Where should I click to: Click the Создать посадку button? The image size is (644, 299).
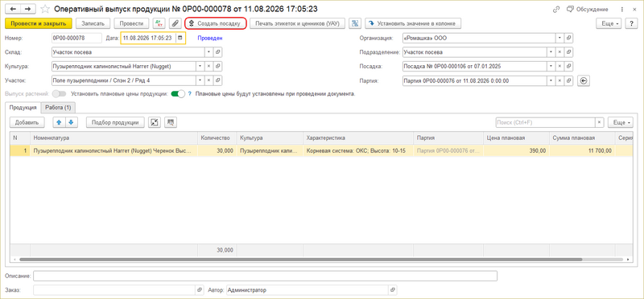click(216, 24)
